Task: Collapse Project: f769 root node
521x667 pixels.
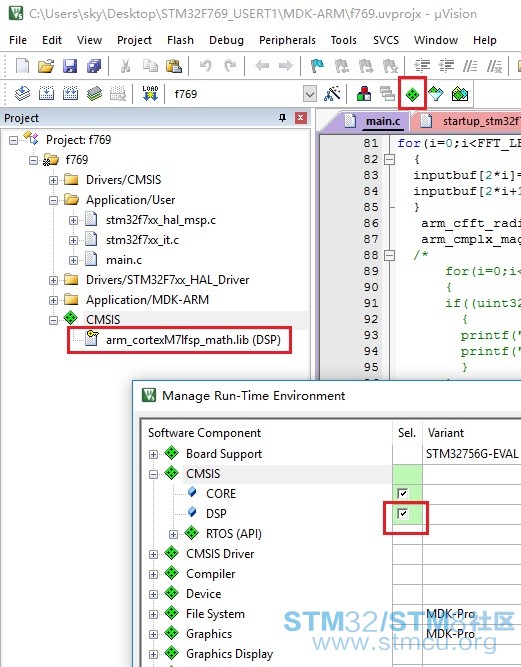Action: 14,140
